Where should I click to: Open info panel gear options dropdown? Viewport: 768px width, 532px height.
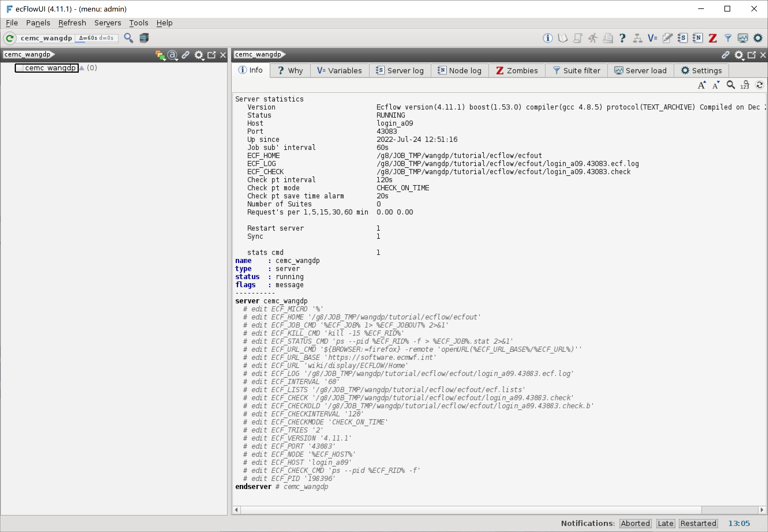(x=739, y=55)
